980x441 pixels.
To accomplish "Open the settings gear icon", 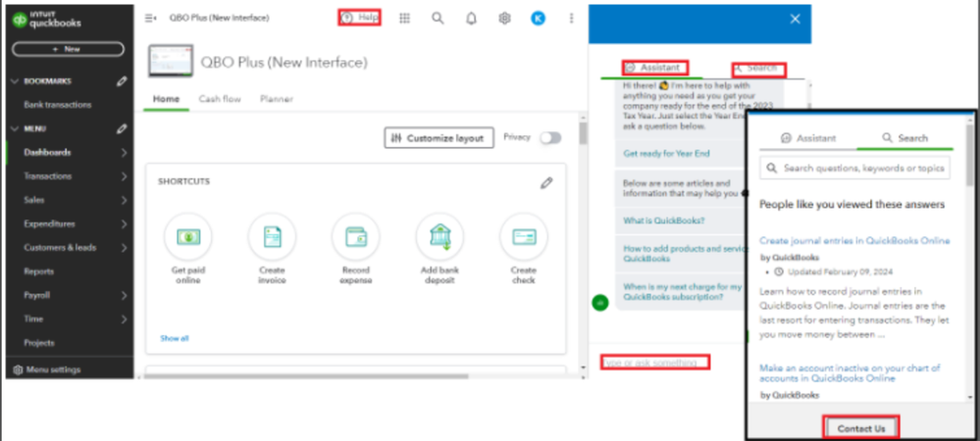I will point(504,19).
